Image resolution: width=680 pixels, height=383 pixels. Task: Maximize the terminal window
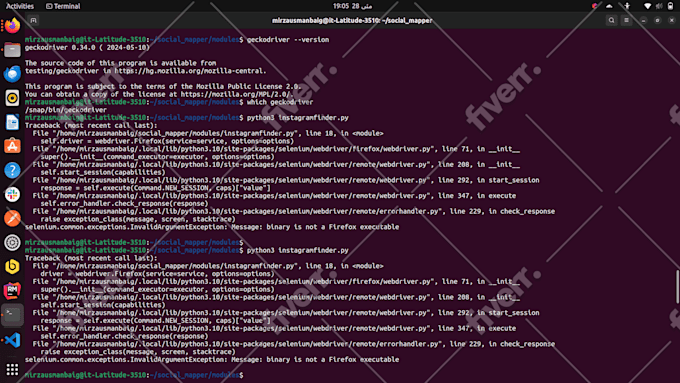pos(657,20)
